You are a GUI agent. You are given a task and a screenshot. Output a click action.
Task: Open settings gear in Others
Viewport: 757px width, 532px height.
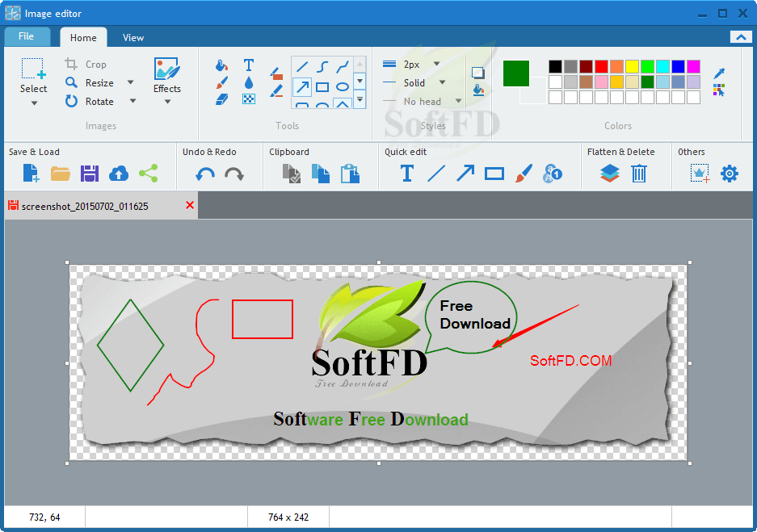(730, 174)
